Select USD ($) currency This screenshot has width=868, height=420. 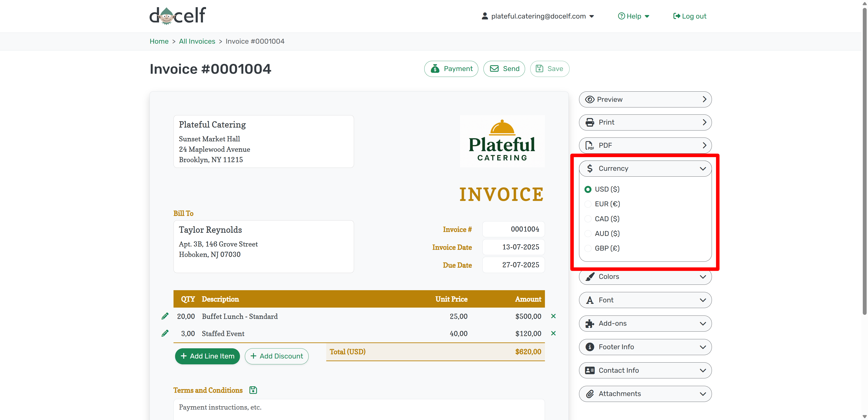(588, 189)
